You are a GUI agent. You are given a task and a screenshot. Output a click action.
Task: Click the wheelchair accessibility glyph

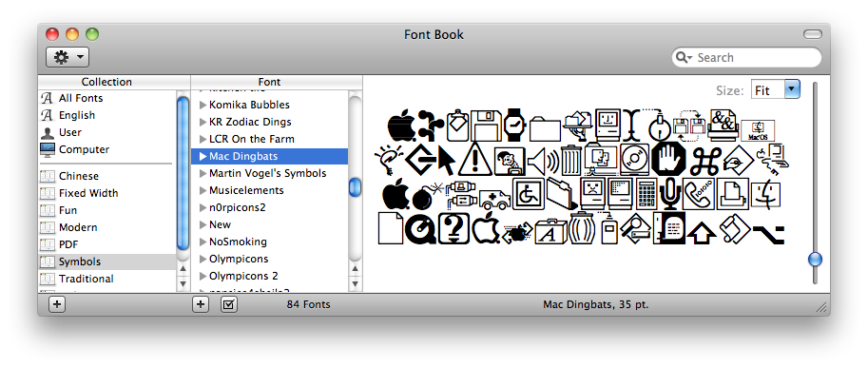tap(529, 194)
